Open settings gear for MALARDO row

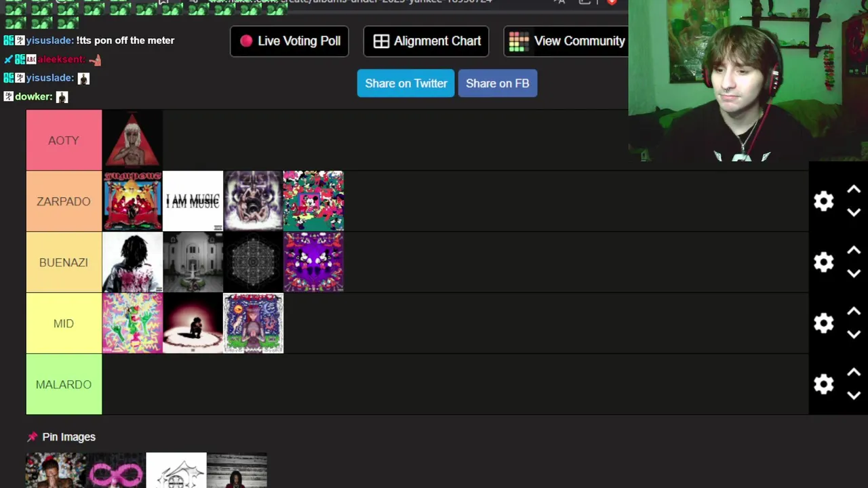(823, 384)
